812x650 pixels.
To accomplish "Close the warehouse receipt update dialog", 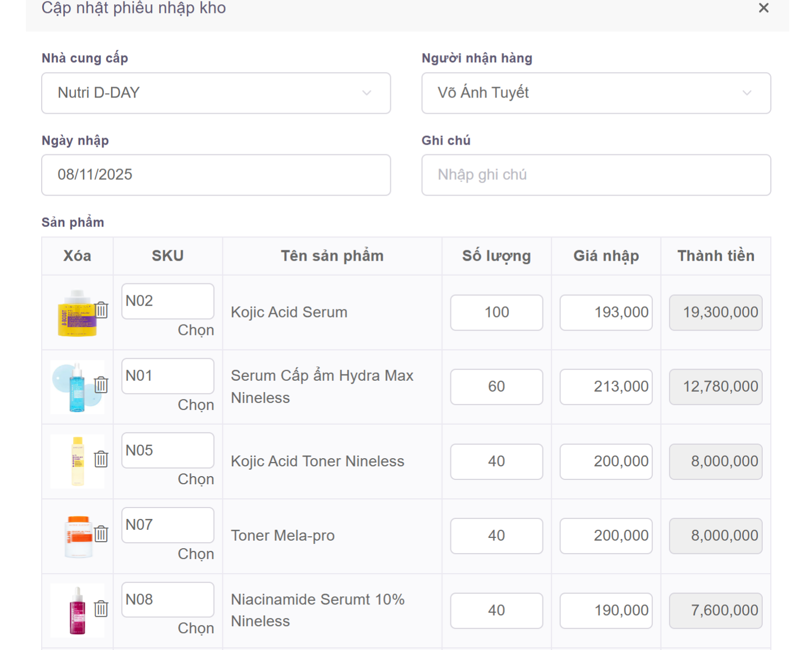I will coord(763,8).
